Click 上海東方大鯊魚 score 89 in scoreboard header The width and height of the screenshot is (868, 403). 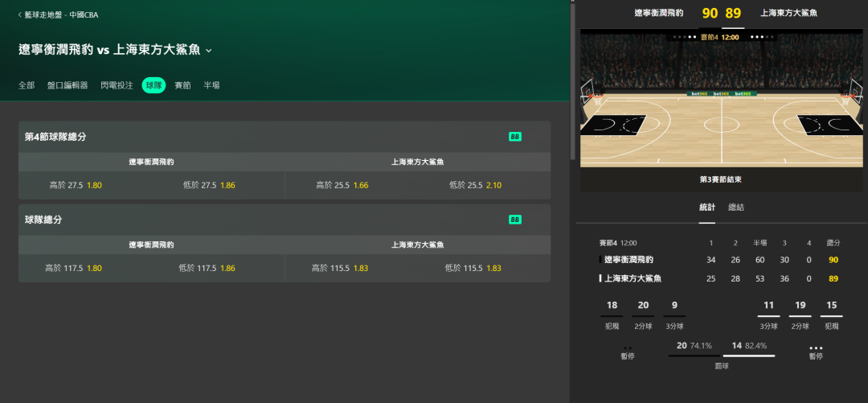click(733, 13)
